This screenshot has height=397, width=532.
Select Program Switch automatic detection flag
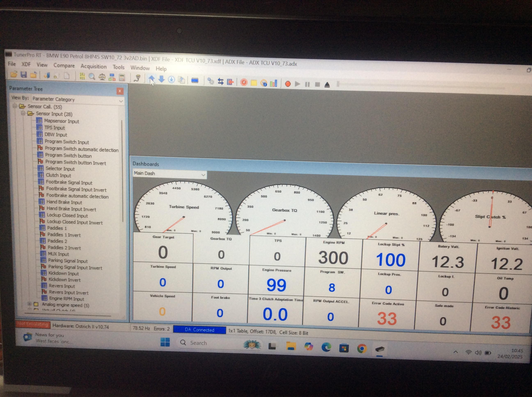coord(81,149)
